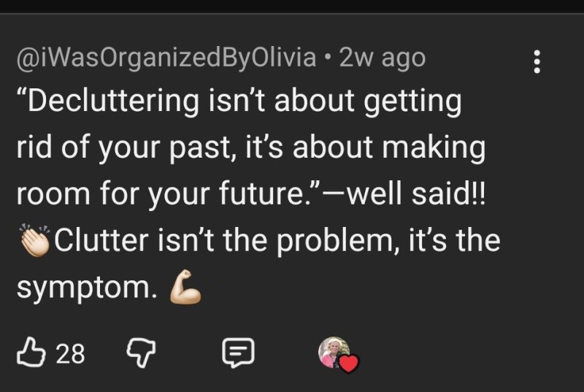
Task: Open the three-dot comment options menu
Action: pos(538,61)
